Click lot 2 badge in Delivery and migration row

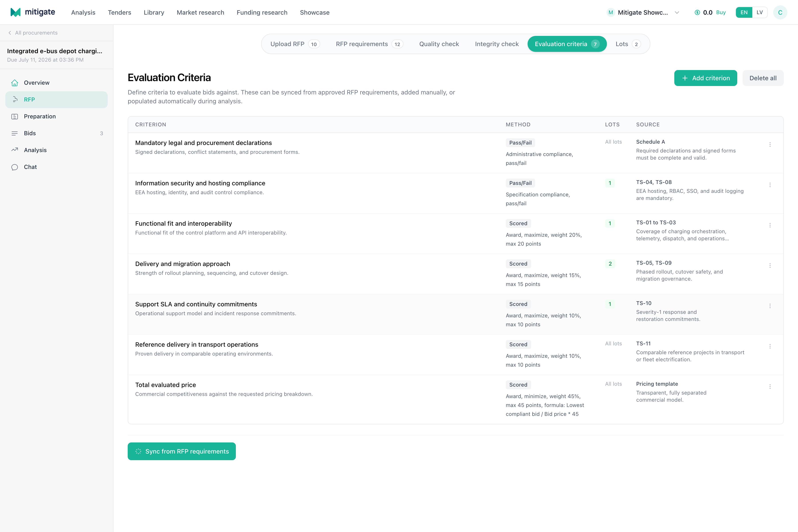pyautogui.click(x=610, y=264)
